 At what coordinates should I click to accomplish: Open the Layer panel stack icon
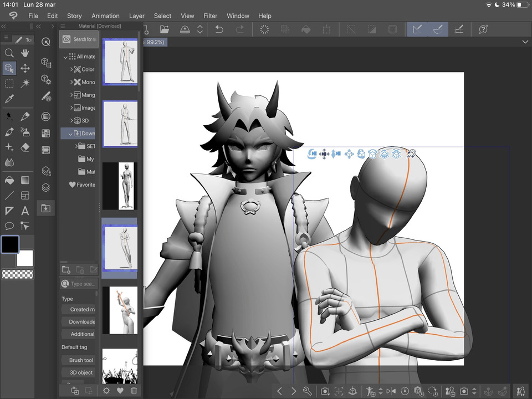tap(46, 188)
